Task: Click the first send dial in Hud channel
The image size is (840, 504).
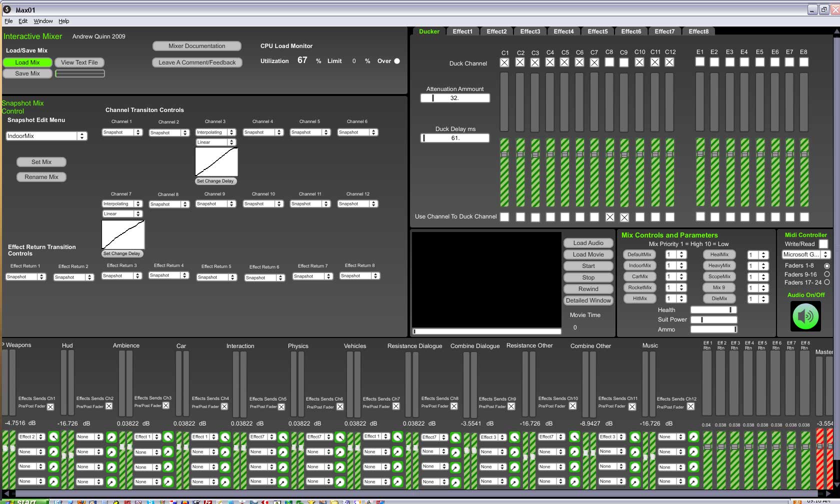Action: tap(111, 437)
